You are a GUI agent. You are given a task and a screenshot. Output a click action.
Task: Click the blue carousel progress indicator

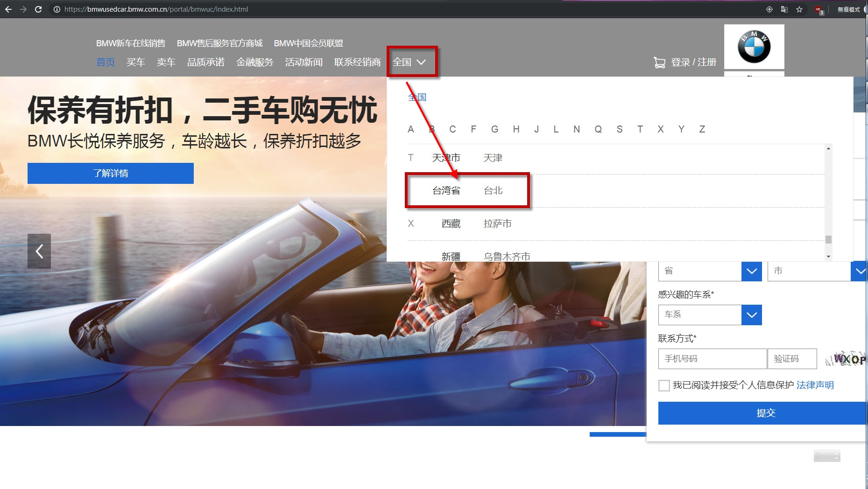pyautogui.click(x=618, y=434)
